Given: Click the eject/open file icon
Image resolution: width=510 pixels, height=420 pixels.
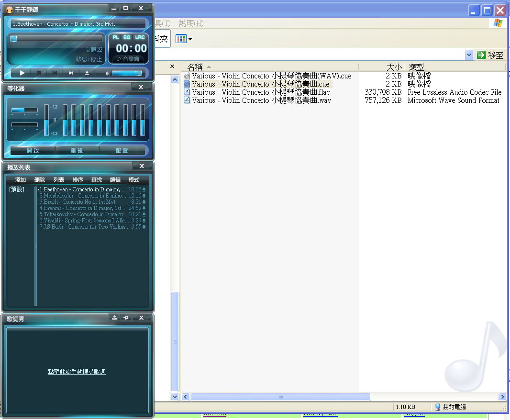Looking at the screenshot, I should (87, 73).
